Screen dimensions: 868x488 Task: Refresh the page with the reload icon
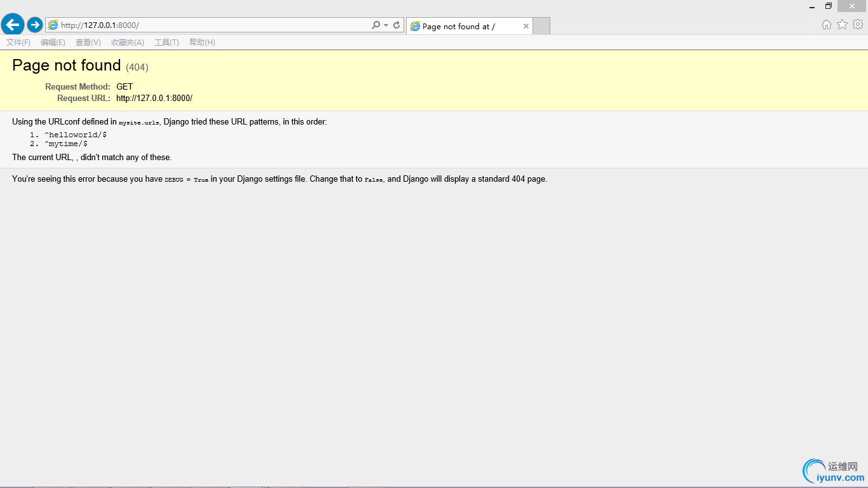[x=397, y=25]
